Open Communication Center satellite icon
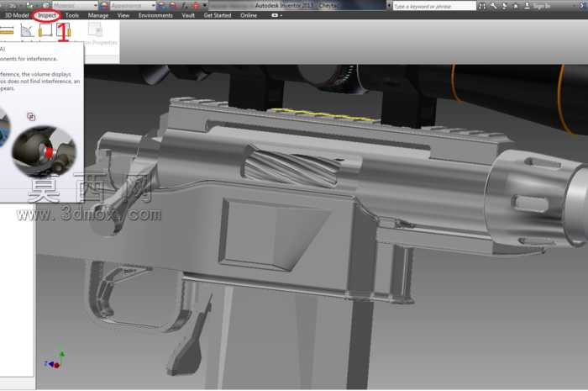The image size is (588, 391). pos(505,6)
